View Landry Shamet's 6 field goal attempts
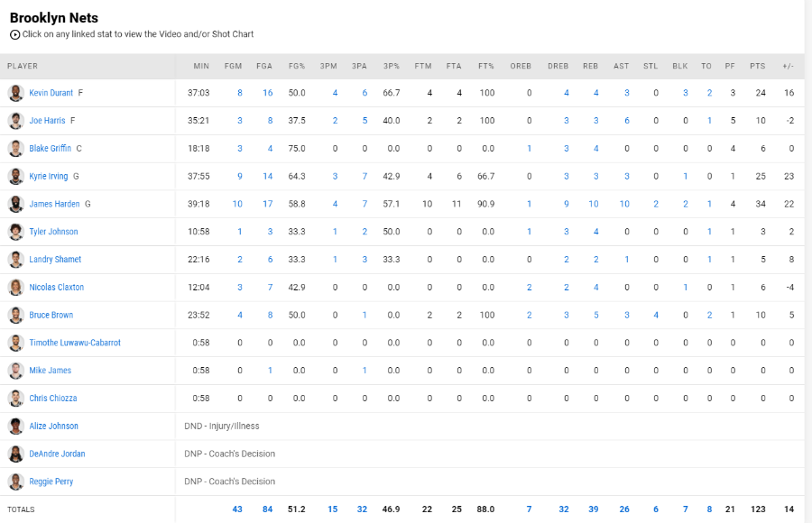 pos(270,260)
